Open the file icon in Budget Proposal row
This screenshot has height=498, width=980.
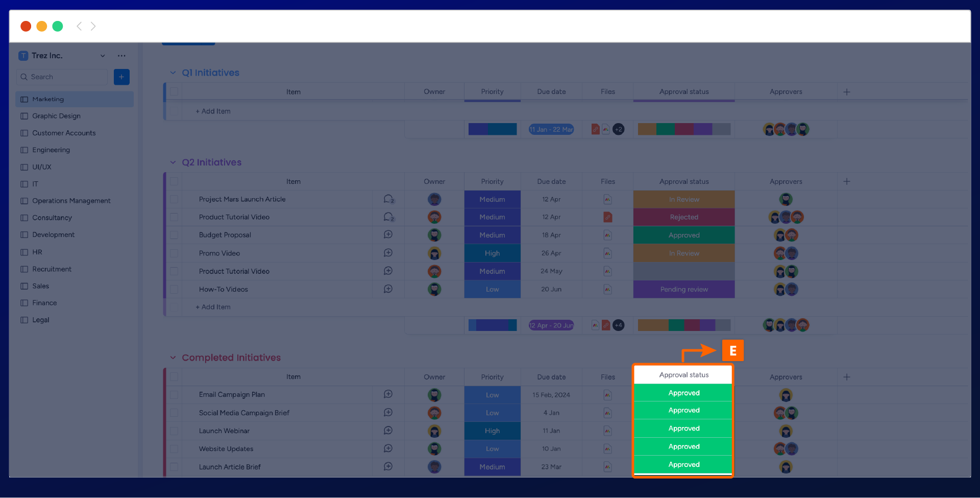[x=607, y=235]
